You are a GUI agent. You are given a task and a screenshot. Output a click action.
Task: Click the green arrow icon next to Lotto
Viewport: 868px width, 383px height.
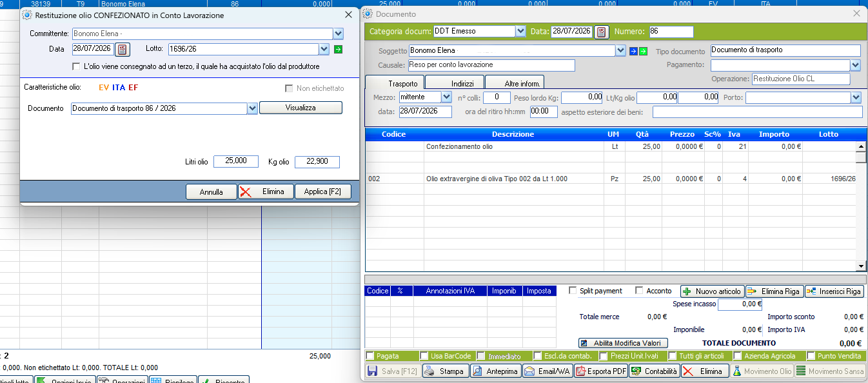point(339,49)
